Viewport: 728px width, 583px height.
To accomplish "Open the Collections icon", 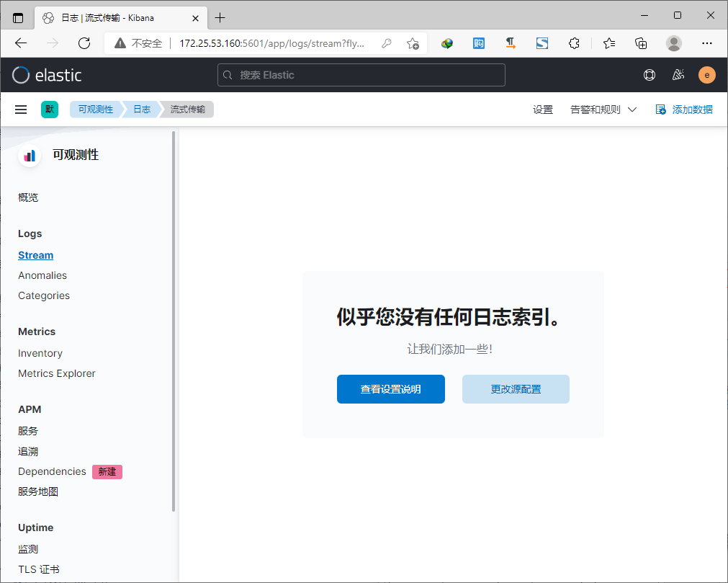I will click(641, 43).
